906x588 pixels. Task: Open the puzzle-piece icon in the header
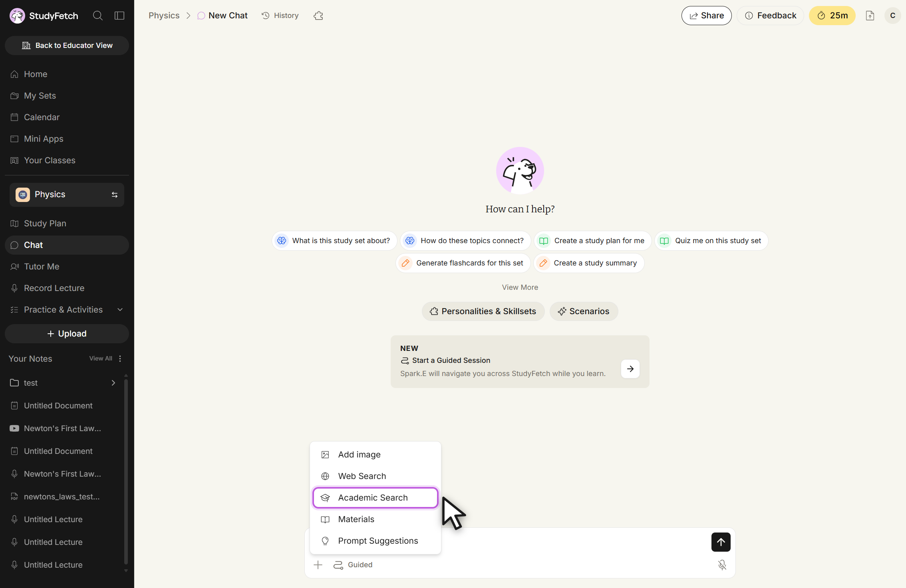[x=318, y=16]
